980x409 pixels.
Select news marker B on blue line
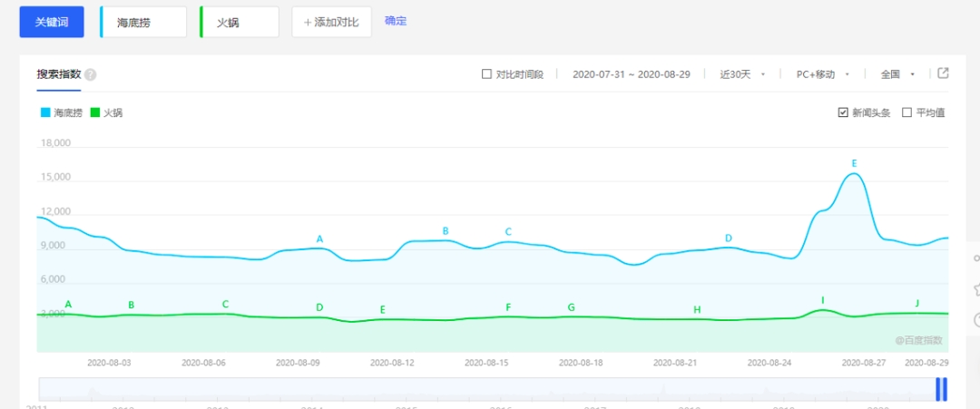[446, 231]
